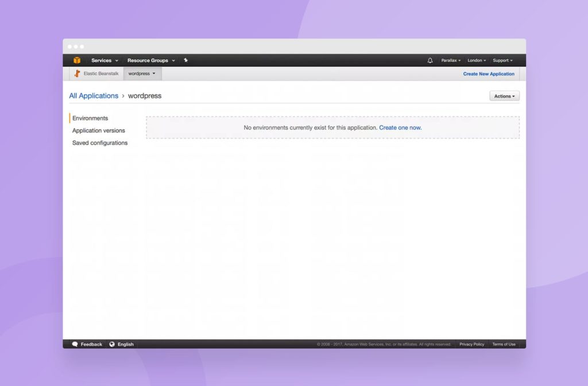Open the Support menu
This screenshot has height=386, width=588.
502,60
